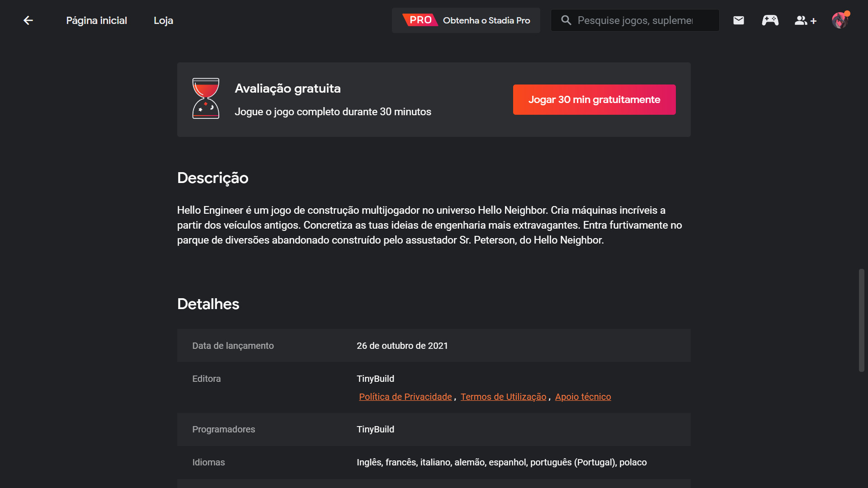
Task: Click TinyBuild in the Editora row
Action: tap(375, 379)
